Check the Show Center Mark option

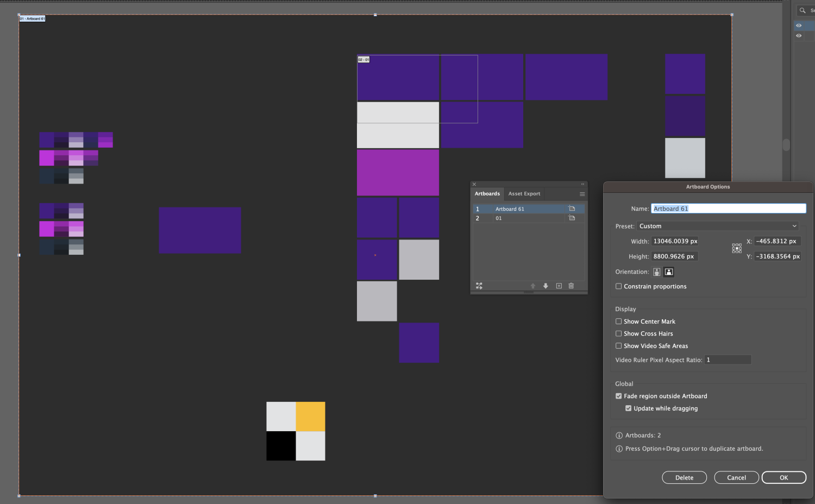coord(618,322)
